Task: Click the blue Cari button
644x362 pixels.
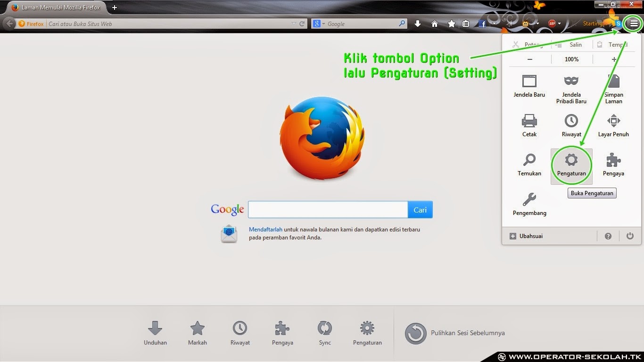Action: 420,210
